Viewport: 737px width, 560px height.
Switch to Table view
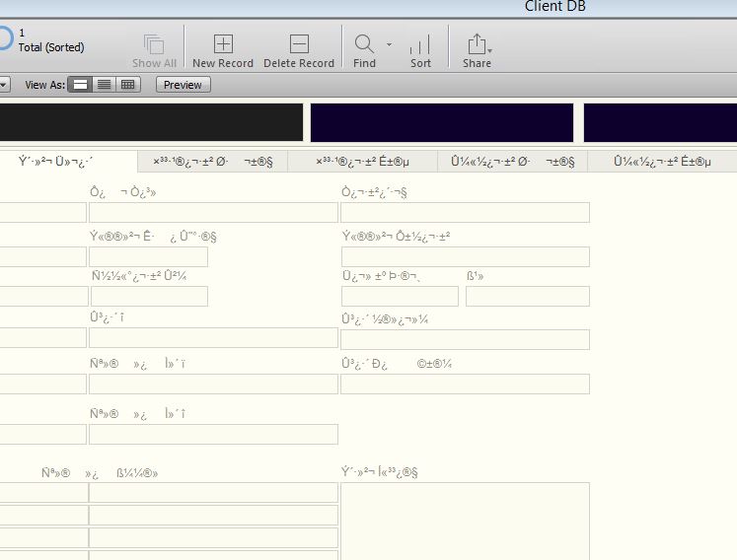128,85
